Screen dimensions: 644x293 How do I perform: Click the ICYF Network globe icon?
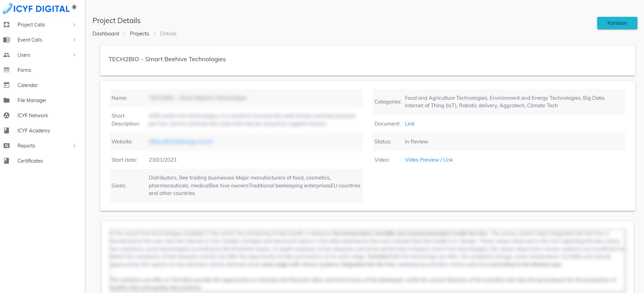[7, 116]
